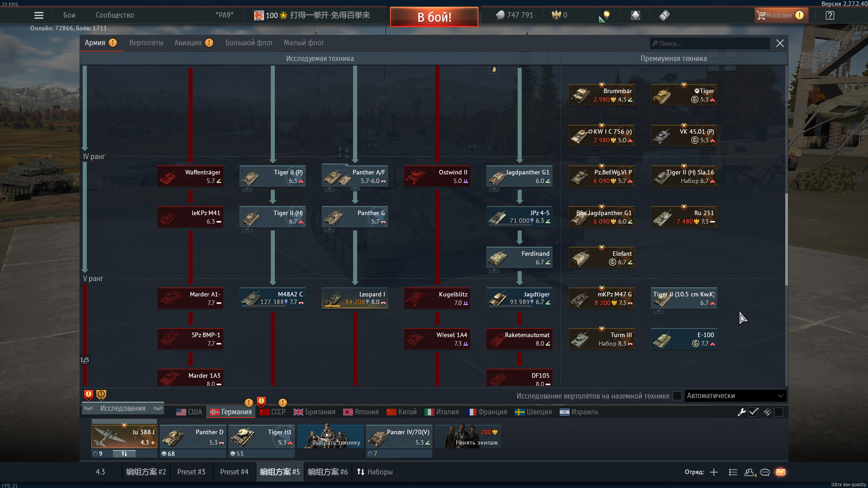
Task: Select the Panzer IV/70(V) crew slot
Action: click(399, 437)
